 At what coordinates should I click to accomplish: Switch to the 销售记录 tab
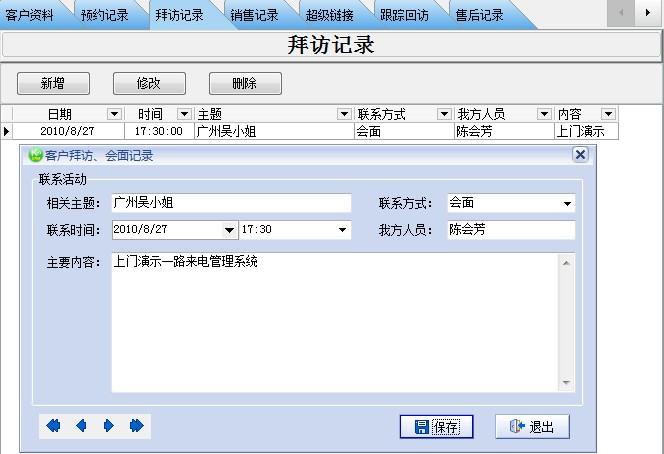[x=254, y=15]
